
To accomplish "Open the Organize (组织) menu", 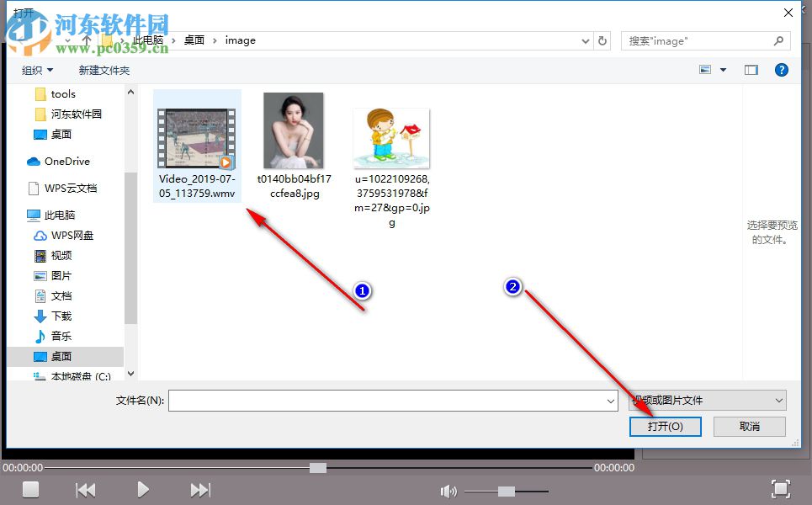I will coord(37,70).
